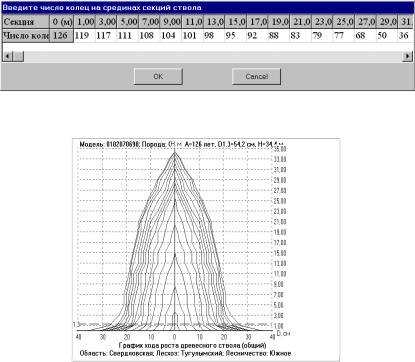The height and width of the screenshot is (362, 415).
Task: Click the column header 5,00
Action: click(127, 22)
